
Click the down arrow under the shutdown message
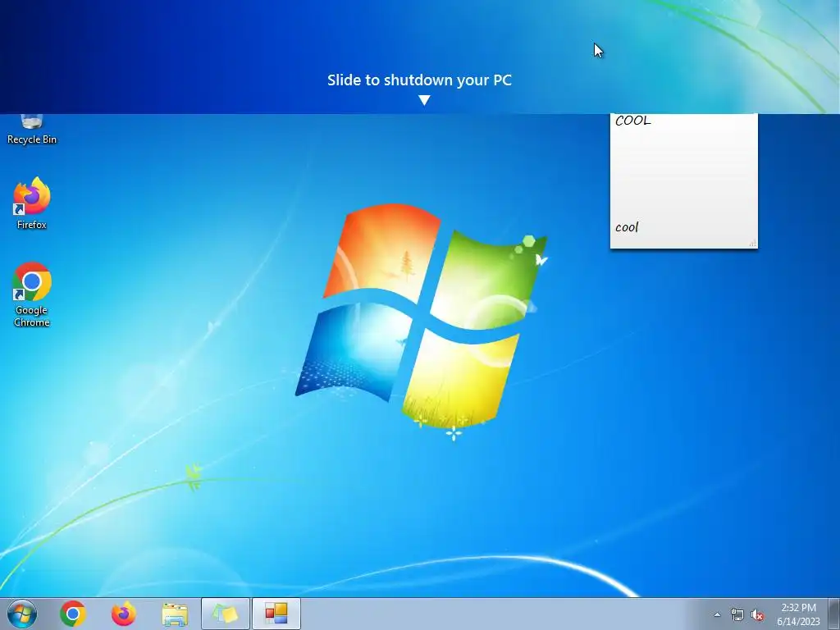[424, 100]
